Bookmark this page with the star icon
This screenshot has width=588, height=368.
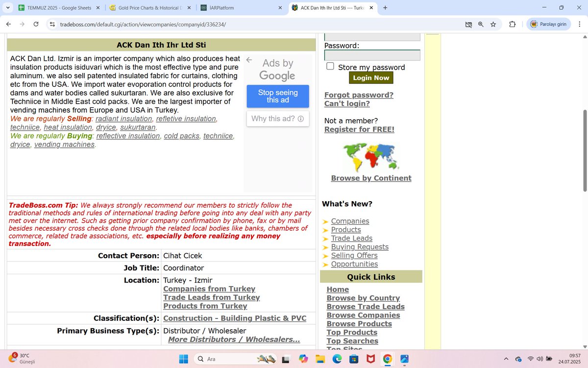click(493, 24)
